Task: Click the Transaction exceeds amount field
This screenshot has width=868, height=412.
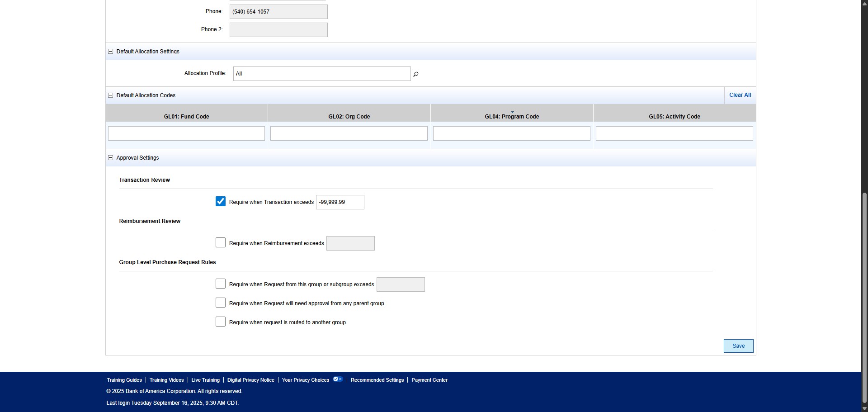Action: [x=340, y=202]
